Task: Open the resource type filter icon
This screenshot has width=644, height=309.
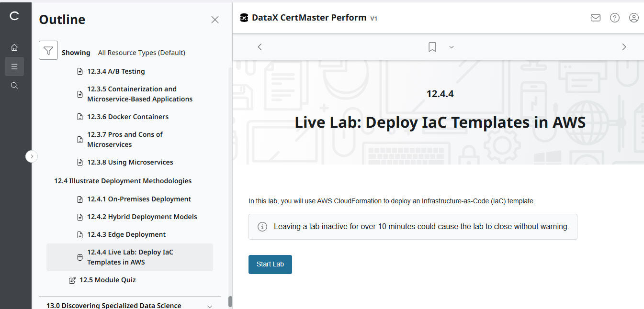Action: point(48,50)
